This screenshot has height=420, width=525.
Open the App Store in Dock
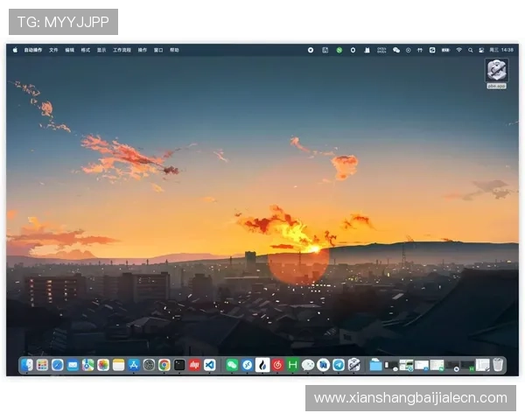(134, 365)
